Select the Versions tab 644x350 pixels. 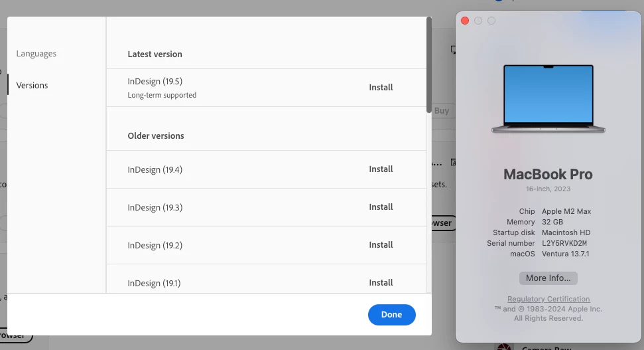point(32,85)
